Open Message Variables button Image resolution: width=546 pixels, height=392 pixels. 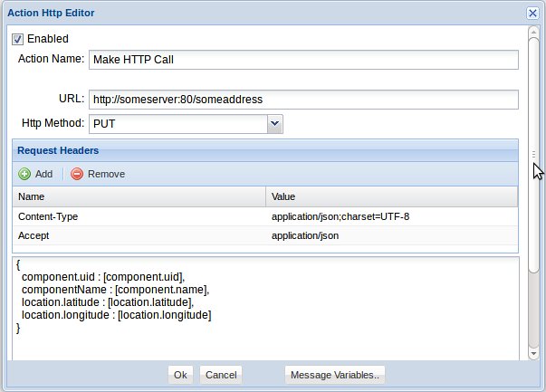coord(335,375)
